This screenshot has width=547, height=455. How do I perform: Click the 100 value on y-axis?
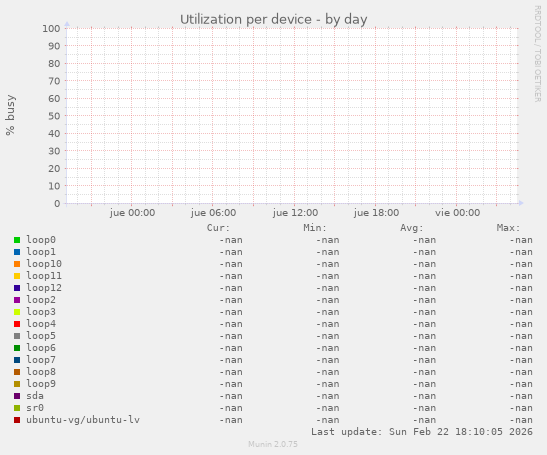[x=51, y=29]
